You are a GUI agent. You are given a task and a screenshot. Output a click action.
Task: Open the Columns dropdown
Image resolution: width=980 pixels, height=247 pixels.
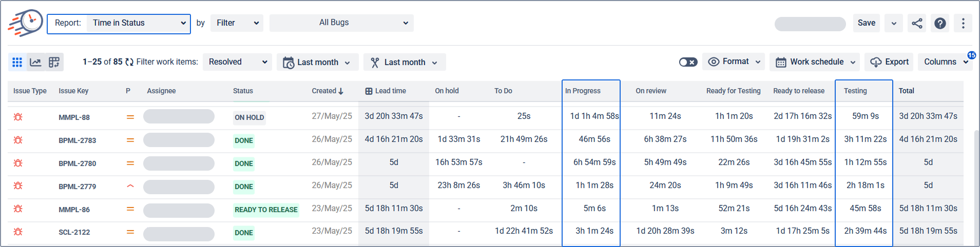[x=945, y=62]
